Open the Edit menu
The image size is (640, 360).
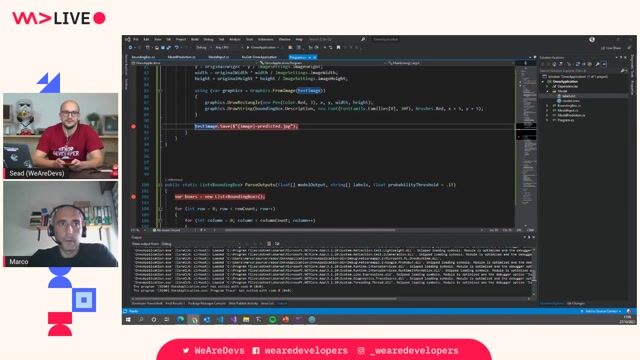[146, 40]
